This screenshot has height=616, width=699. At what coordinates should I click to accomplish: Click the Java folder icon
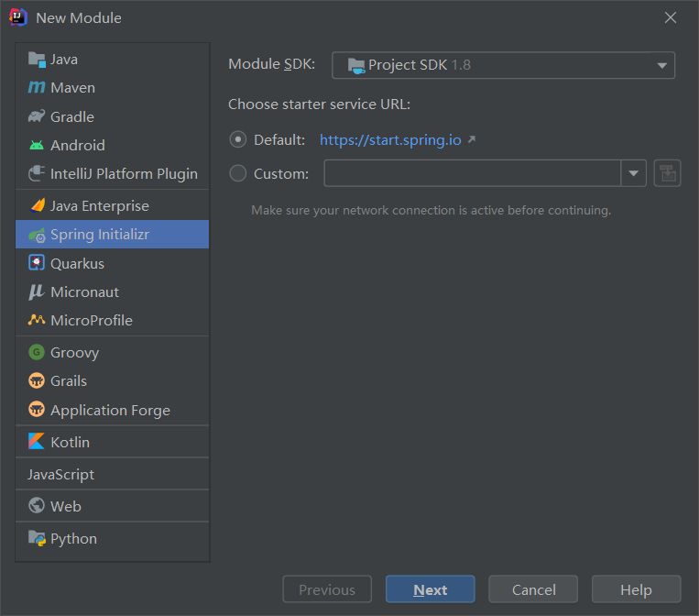[37, 60]
